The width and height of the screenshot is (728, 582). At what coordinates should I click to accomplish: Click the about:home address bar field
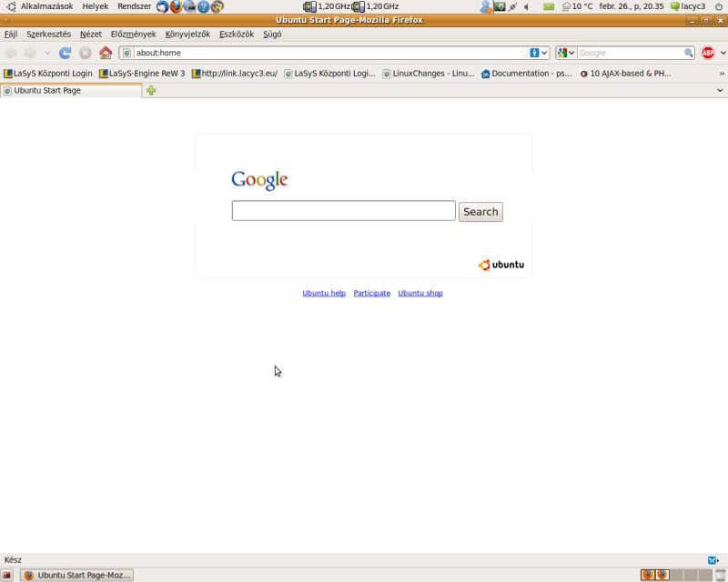327,53
